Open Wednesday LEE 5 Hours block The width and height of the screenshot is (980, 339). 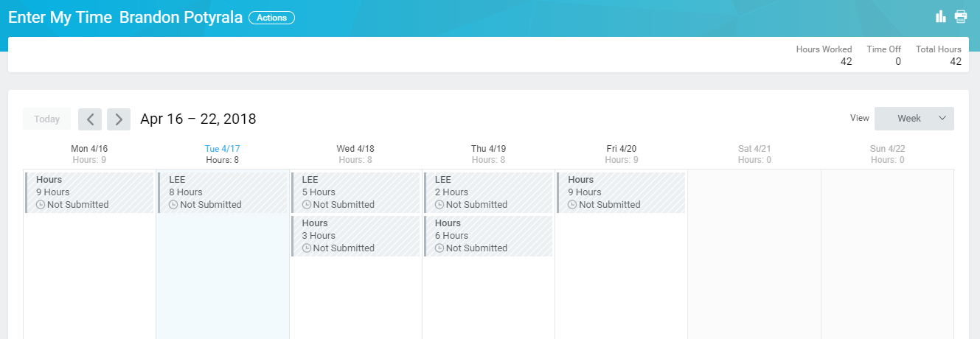(x=355, y=192)
